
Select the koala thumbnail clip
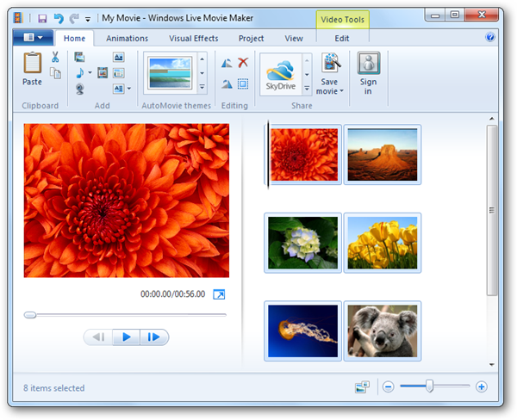pyautogui.click(x=382, y=331)
